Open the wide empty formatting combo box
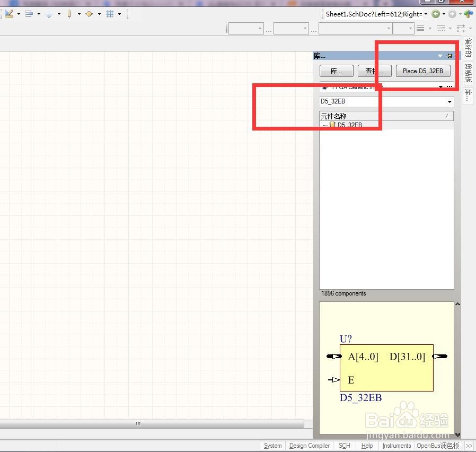The width and height of the screenshot is (476, 452). (x=355, y=29)
